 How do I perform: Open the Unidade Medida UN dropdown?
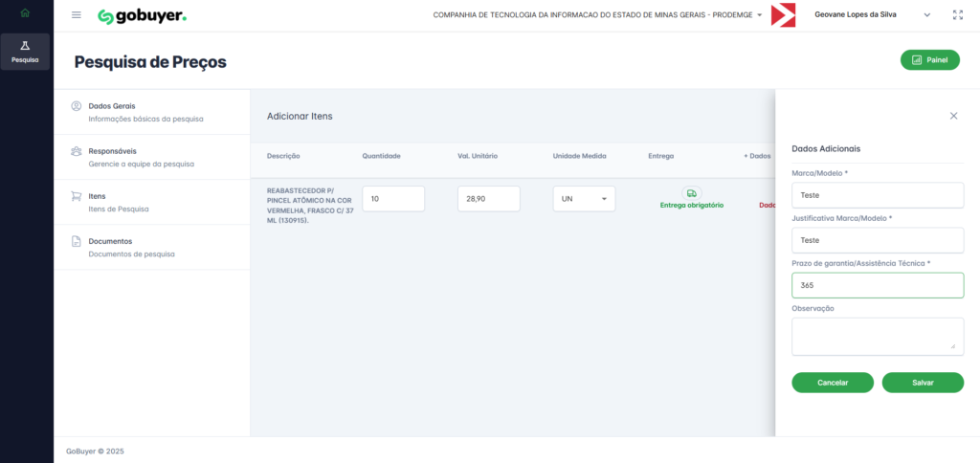click(584, 199)
